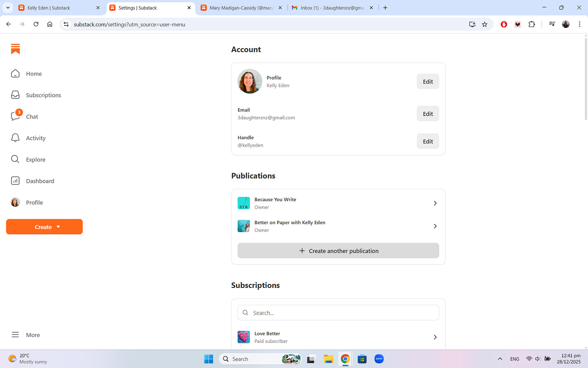Edit the Email address
Viewport: 588px width, 368px height.
point(428,114)
